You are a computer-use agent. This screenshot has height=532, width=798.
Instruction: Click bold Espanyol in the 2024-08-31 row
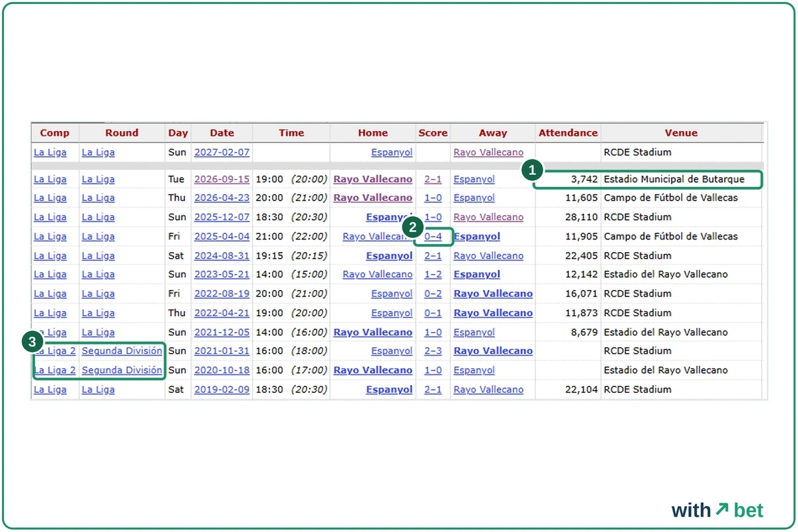(x=389, y=255)
